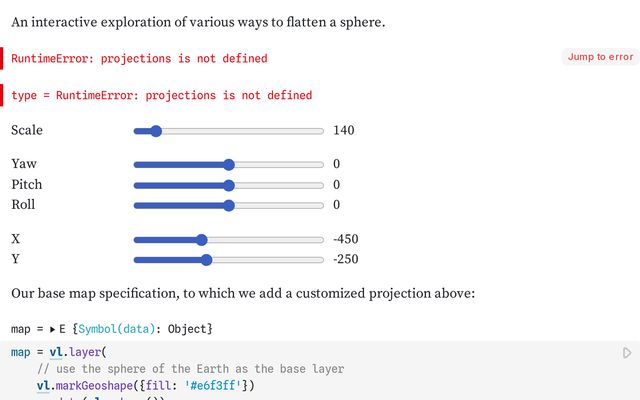Expand the map object disclosure triangle
Screen dimensions: 640x400
click(52, 329)
